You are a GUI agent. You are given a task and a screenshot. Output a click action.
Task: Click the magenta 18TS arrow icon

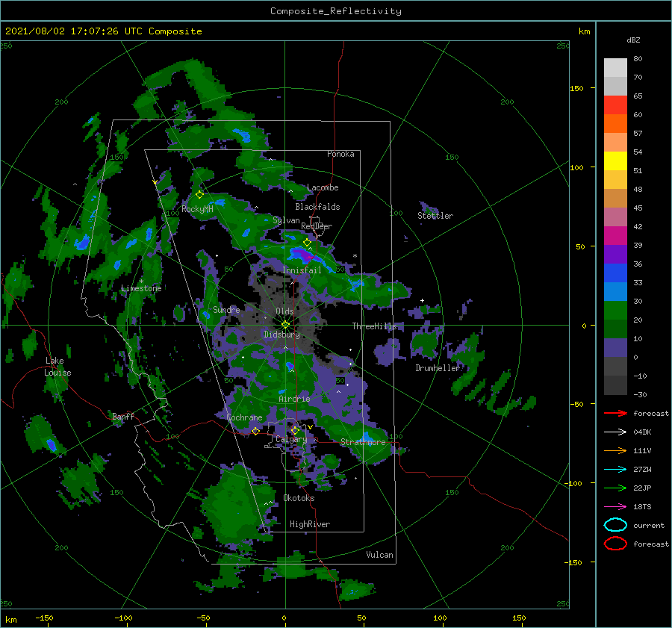click(x=615, y=507)
